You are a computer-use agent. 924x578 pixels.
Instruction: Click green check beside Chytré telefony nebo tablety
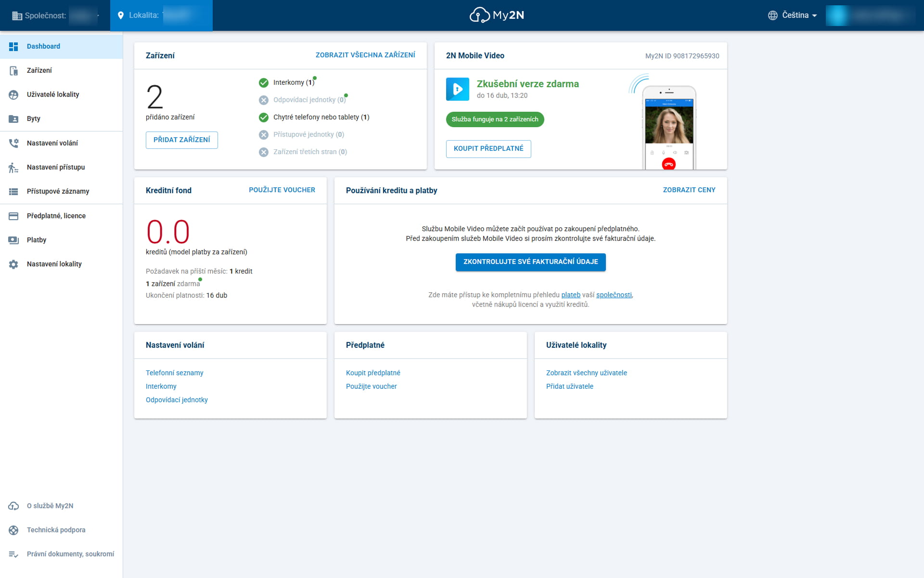[x=264, y=118]
